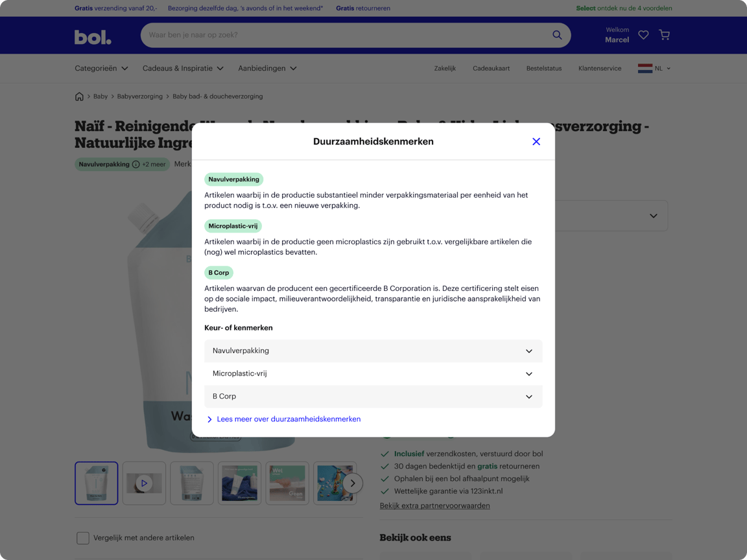Screen dimensions: 747x560
Task: Click 'Inclusief verzendkosten, verstuurd door bol'
Action: [468, 454]
